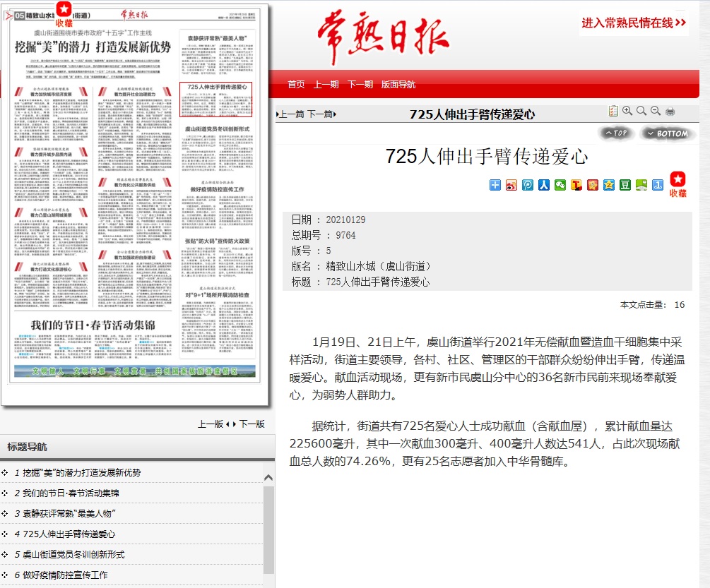Select main headline 挖掘"美"的潜力 on thumbnail
The image size is (710, 588).
tap(93, 47)
